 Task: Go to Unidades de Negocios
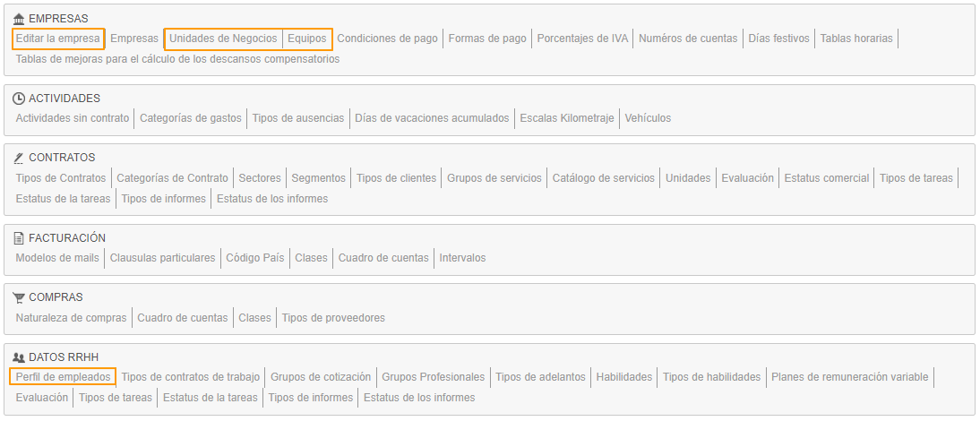click(x=223, y=39)
